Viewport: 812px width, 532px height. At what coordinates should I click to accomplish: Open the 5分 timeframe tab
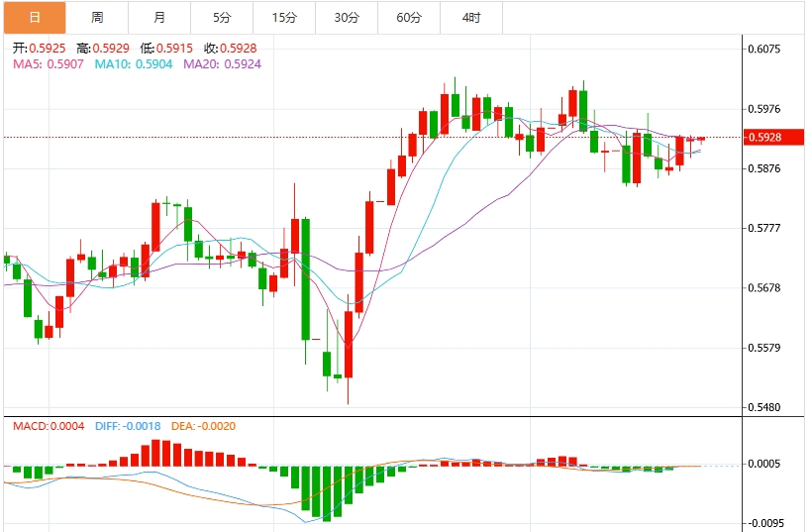[x=222, y=18]
